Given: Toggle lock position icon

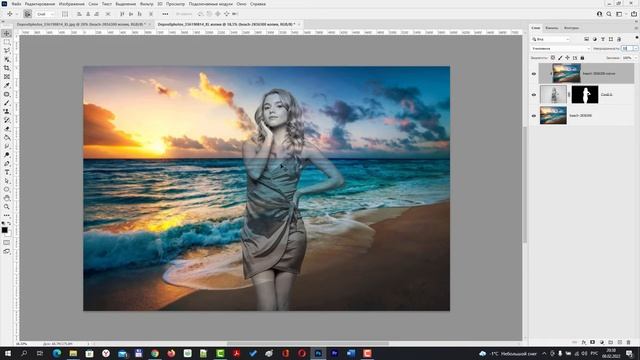Looking at the screenshot, I should tap(568, 58).
